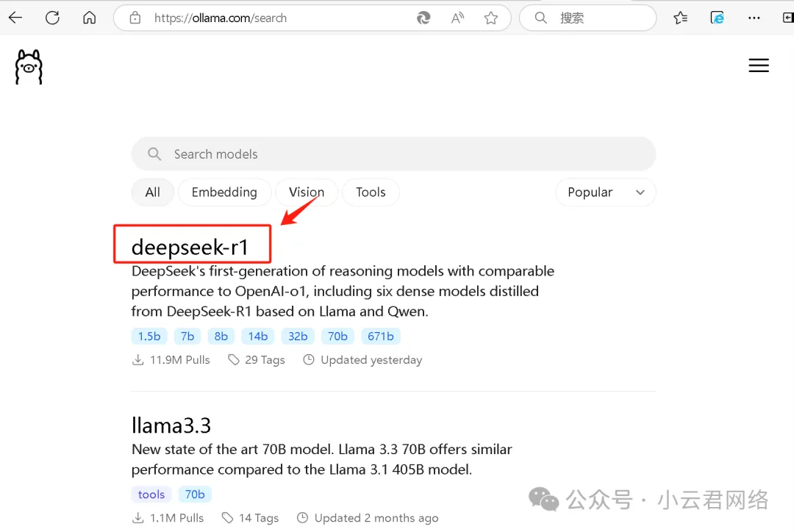The height and width of the screenshot is (532, 794).
Task: Click the Ollama llama logo
Action: pyautogui.click(x=29, y=67)
